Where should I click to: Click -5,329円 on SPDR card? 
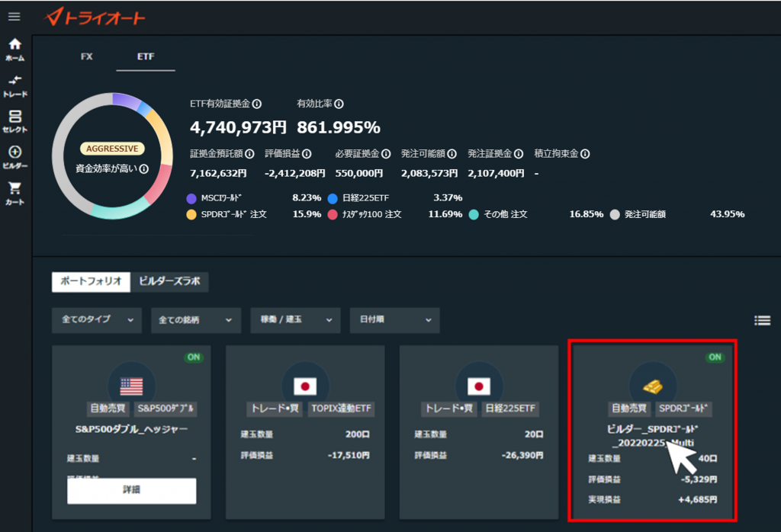(699, 479)
